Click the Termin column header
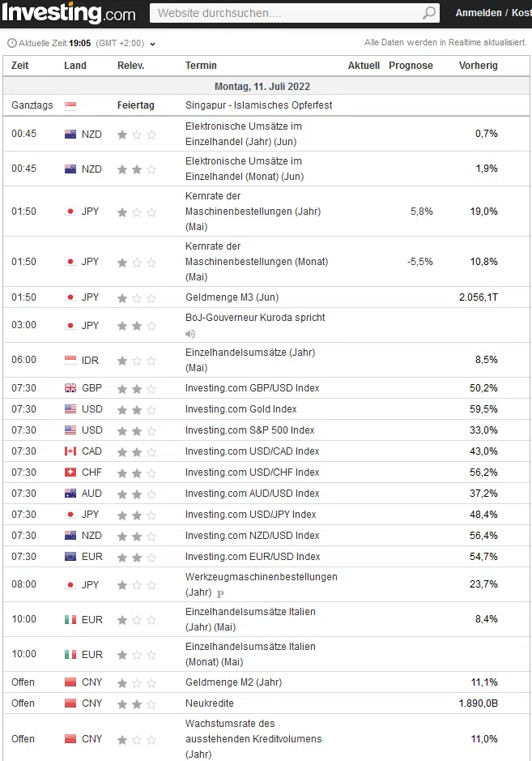532x761 pixels. click(x=201, y=66)
